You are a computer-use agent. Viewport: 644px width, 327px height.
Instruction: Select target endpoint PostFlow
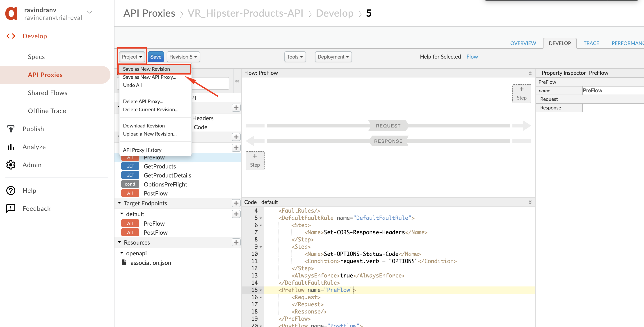[155, 232]
